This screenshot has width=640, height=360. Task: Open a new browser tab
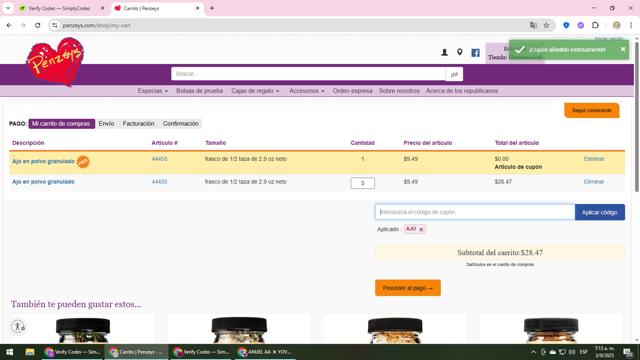(x=212, y=8)
